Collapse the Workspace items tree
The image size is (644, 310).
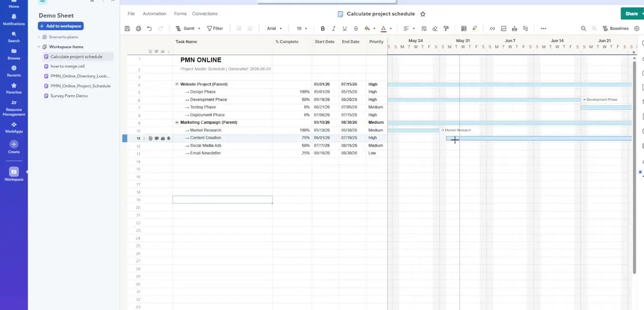[x=39, y=47]
